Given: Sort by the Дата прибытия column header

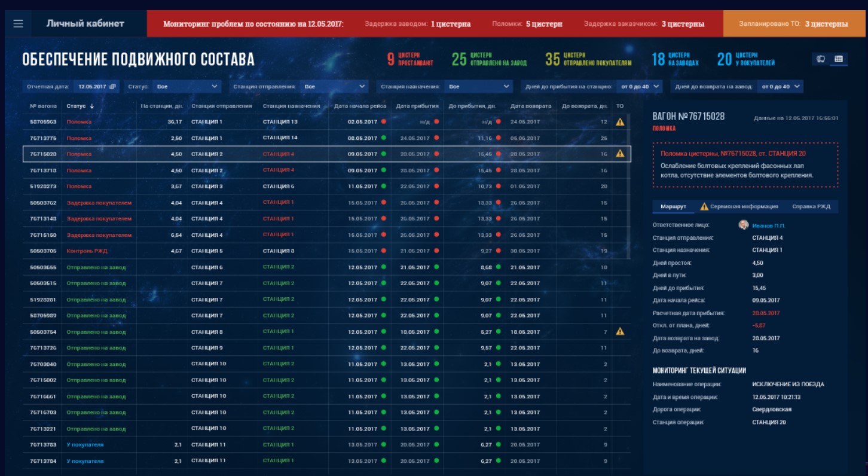Looking at the screenshot, I should coord(417,106).
